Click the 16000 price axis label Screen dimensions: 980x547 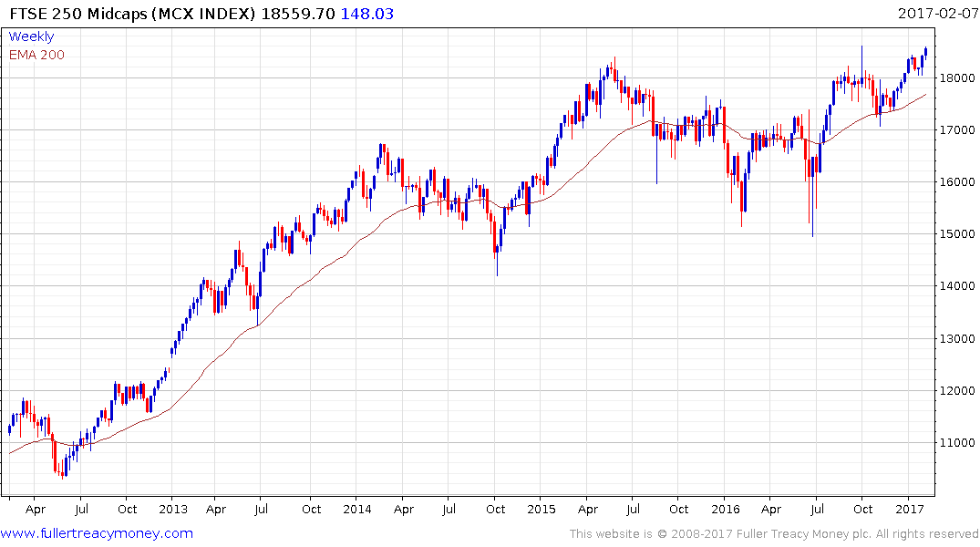point(957,182)
